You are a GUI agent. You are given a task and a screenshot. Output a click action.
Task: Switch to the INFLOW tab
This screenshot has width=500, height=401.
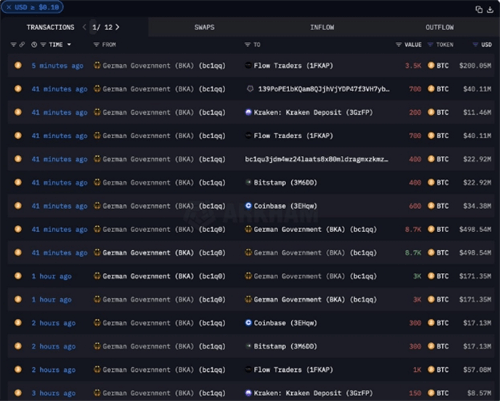[322, 27]
